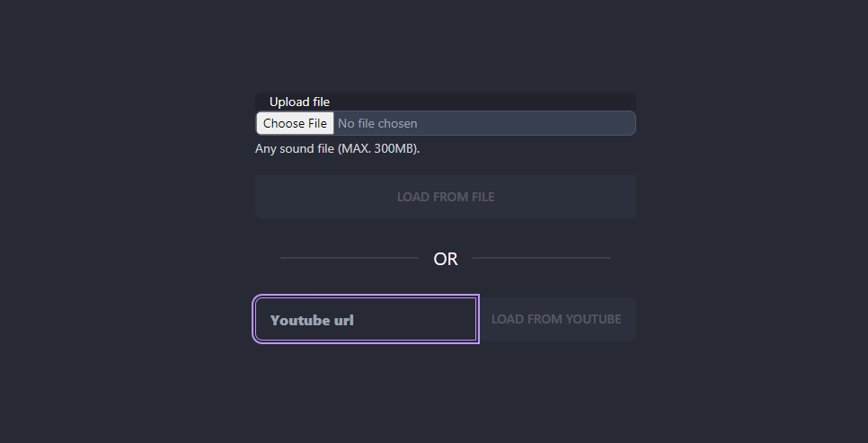
Task: Focus the Youtube url input field
Action: pos(366,319)
